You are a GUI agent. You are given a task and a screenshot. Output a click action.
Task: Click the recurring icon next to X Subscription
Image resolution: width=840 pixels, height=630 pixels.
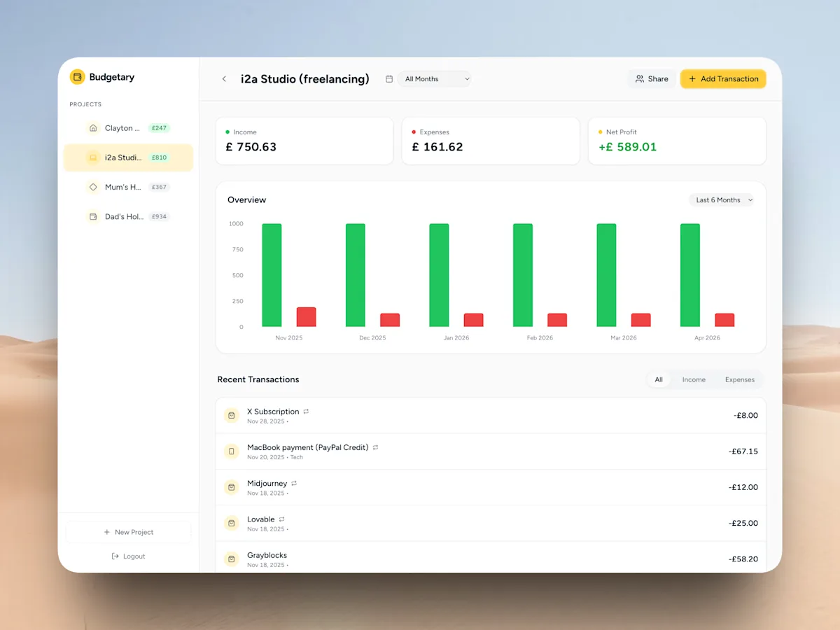[306, 412]
